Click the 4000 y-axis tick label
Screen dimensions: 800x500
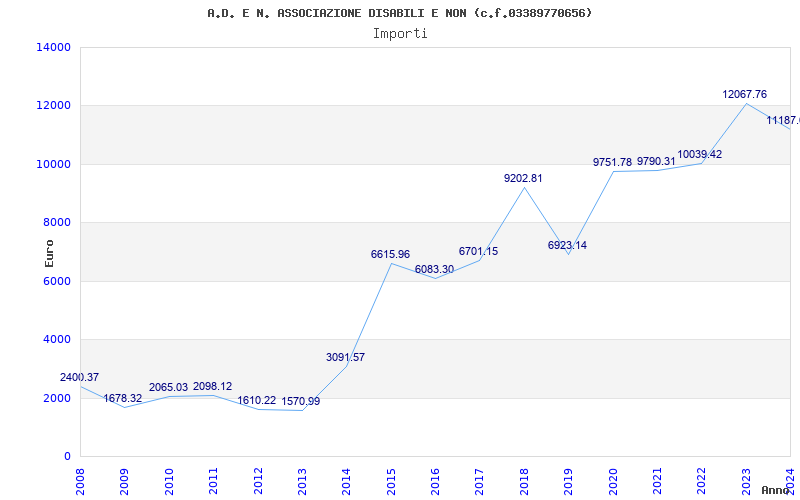[57, 339]
